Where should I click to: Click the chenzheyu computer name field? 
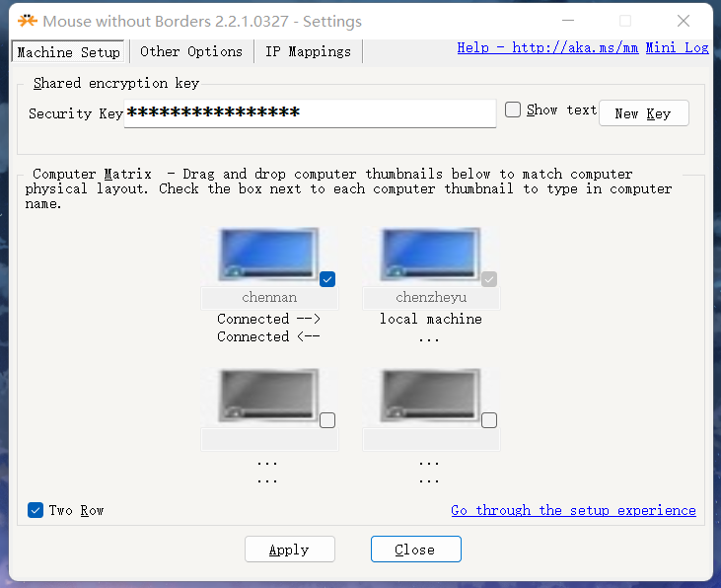coord(431,298)
